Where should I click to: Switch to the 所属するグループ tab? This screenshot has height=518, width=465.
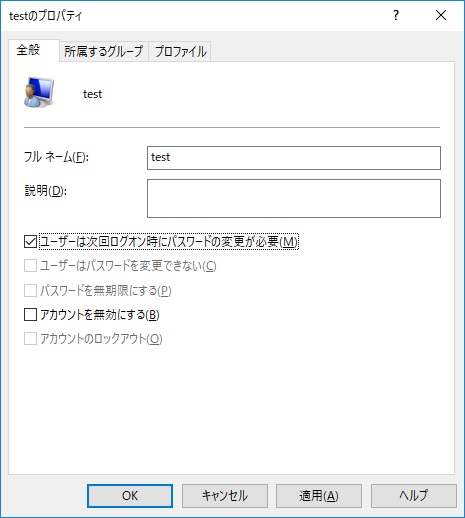(104, 52)
